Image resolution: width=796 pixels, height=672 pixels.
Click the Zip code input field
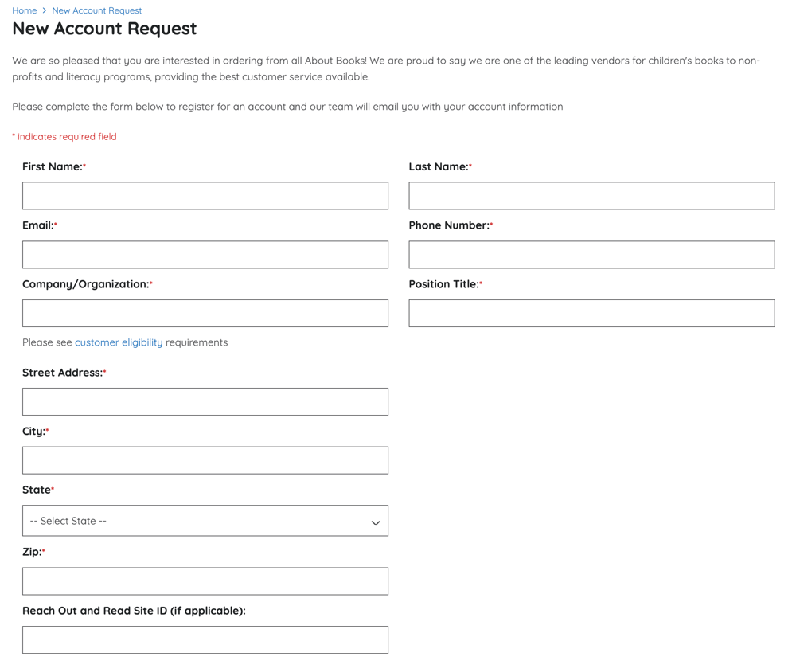coord(205,581)
